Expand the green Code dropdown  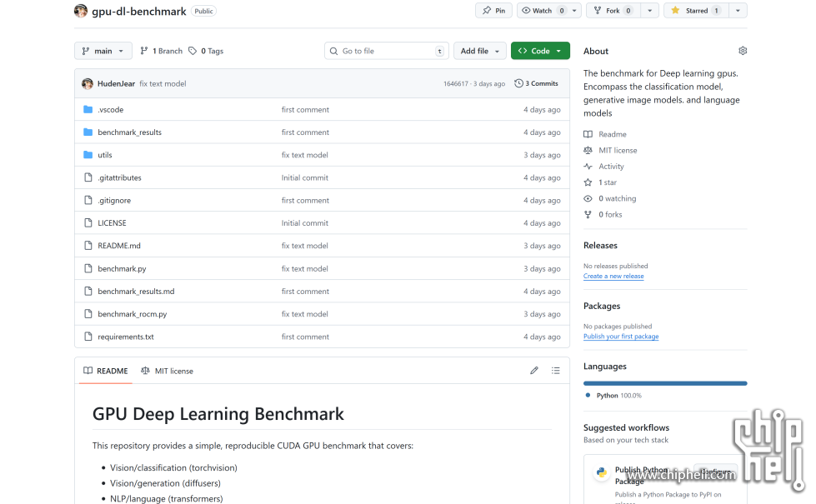[x=540, y=51]
